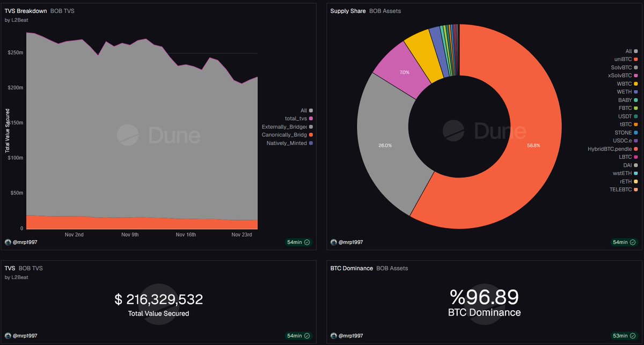The height and width of the screenshot is (345, 644).
Task: Open @mrp1997 profile link under Supply Share
Action: [x=351, y=243]
